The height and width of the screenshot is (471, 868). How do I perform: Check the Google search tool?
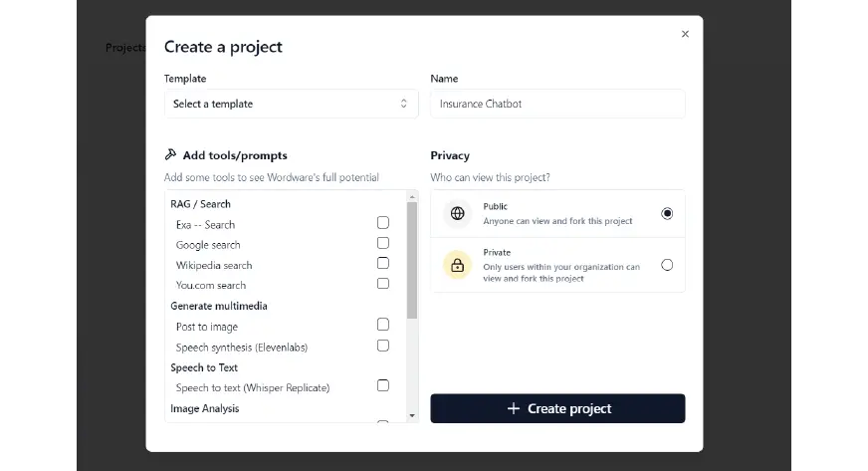click(x=383, y=243)
